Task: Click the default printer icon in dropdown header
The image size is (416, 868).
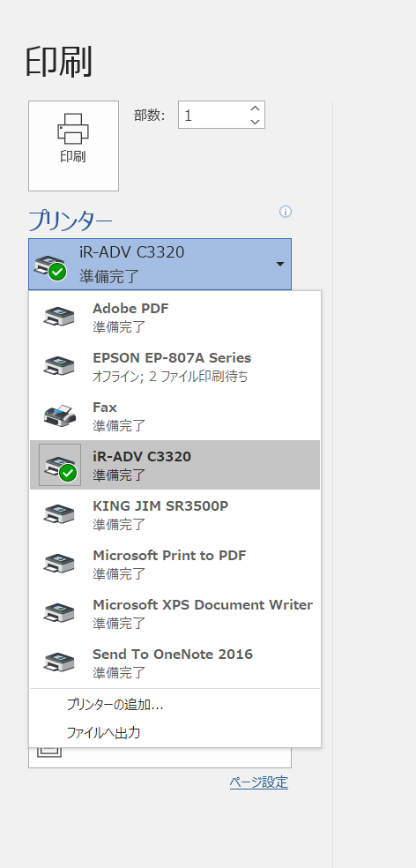Action: pyautogui.click(x=50, y=268)
